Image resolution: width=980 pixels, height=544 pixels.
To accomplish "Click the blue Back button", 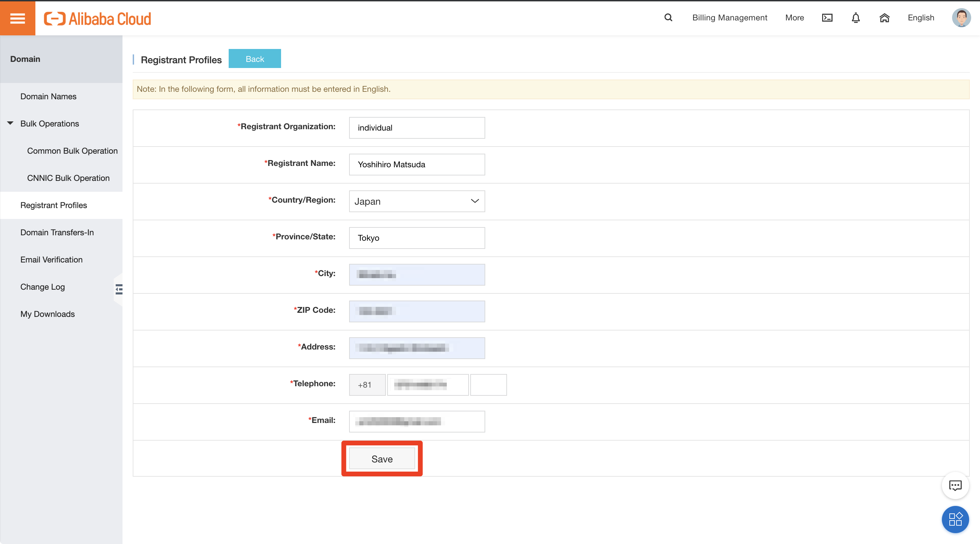I will (255, 59).
